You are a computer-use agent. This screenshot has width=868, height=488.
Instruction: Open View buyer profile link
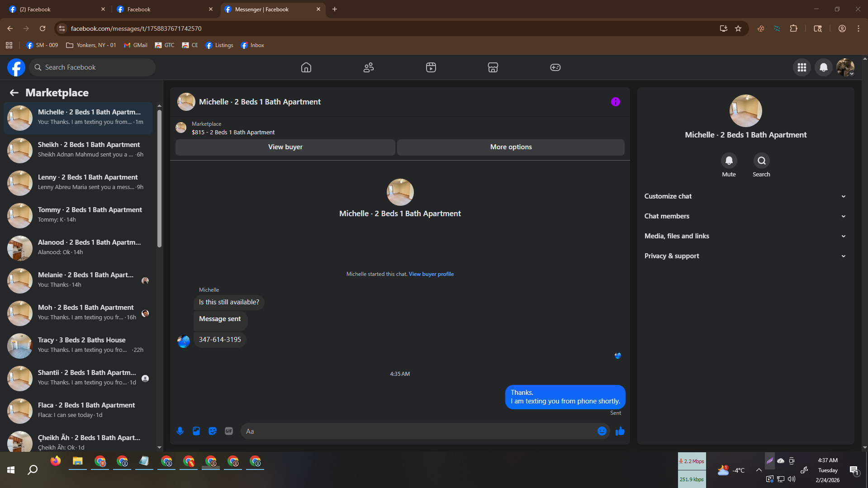tap(431, 274)
